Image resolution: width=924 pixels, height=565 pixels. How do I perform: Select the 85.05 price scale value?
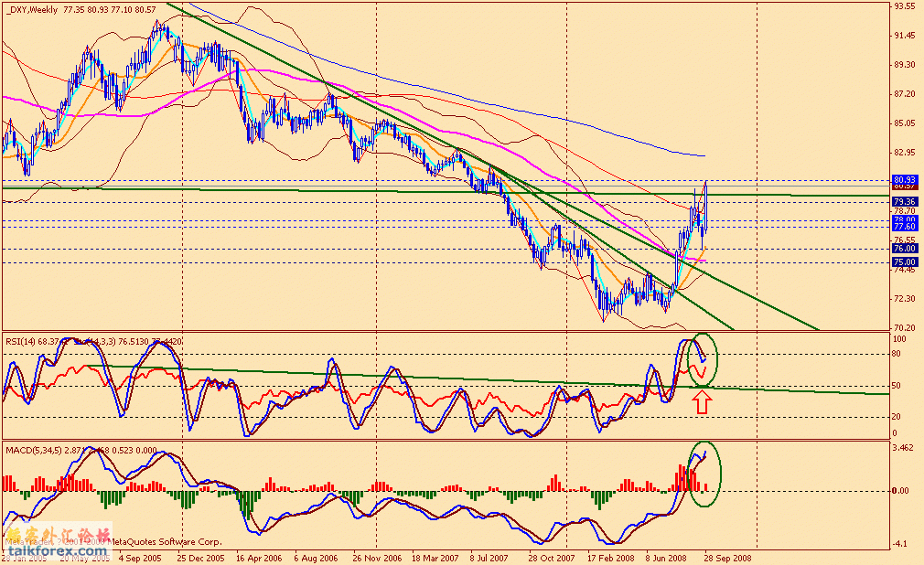pyautogui.click(x=905, y=123)
